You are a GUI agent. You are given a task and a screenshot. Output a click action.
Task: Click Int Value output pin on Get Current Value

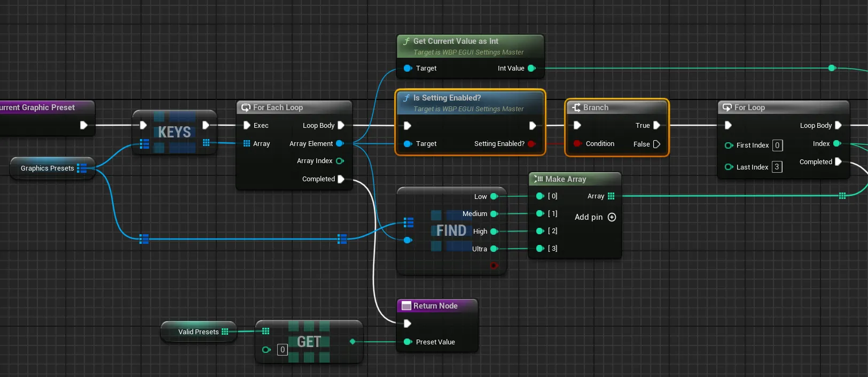click(531, 68)
